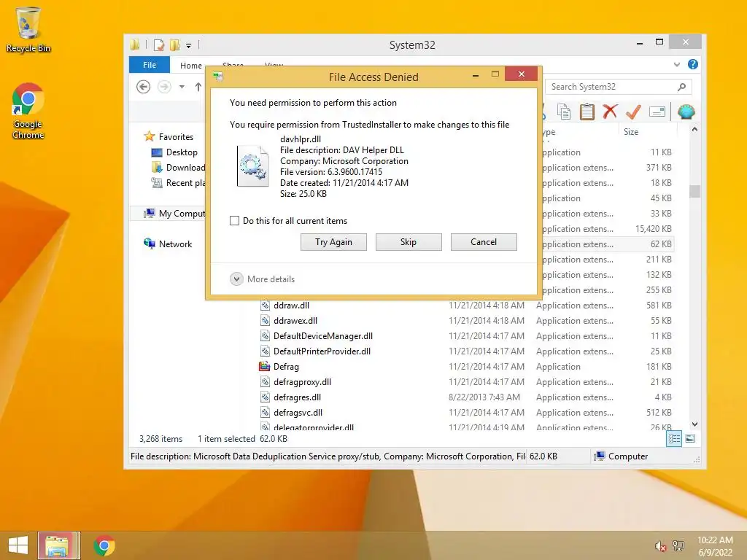
Task: Click the orange checkmark properties icon
Action: click(633, 112)
